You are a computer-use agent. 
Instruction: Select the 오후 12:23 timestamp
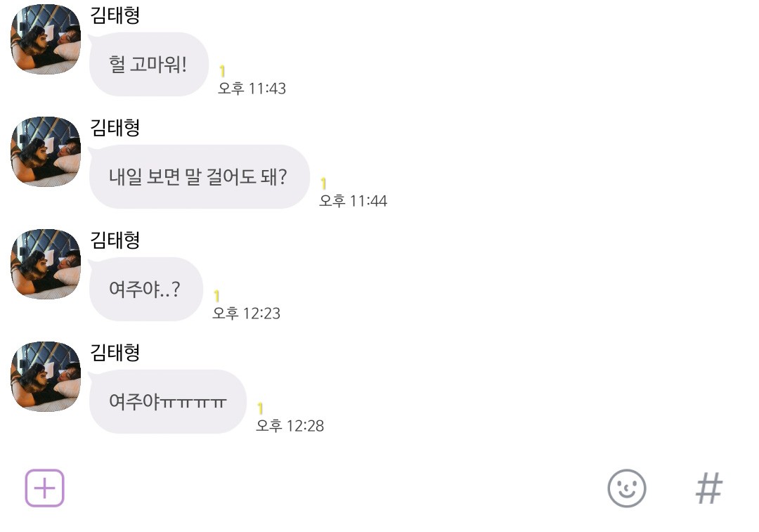point(246,313)
